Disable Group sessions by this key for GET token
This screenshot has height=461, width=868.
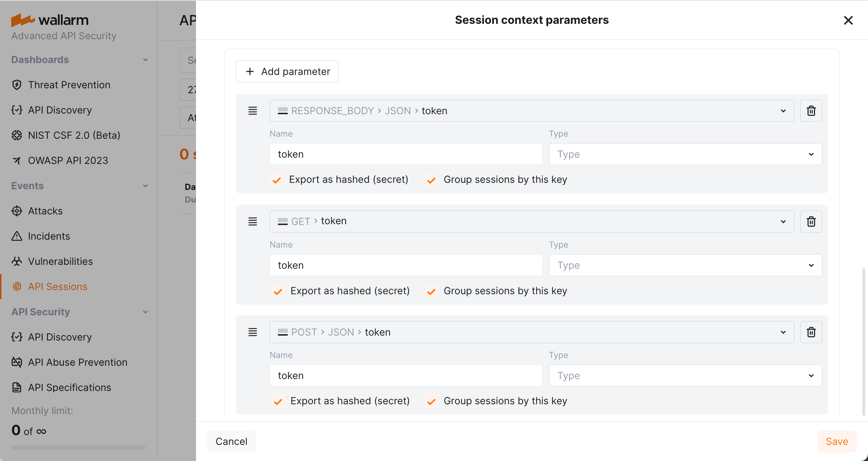click(x=431, y=291)
